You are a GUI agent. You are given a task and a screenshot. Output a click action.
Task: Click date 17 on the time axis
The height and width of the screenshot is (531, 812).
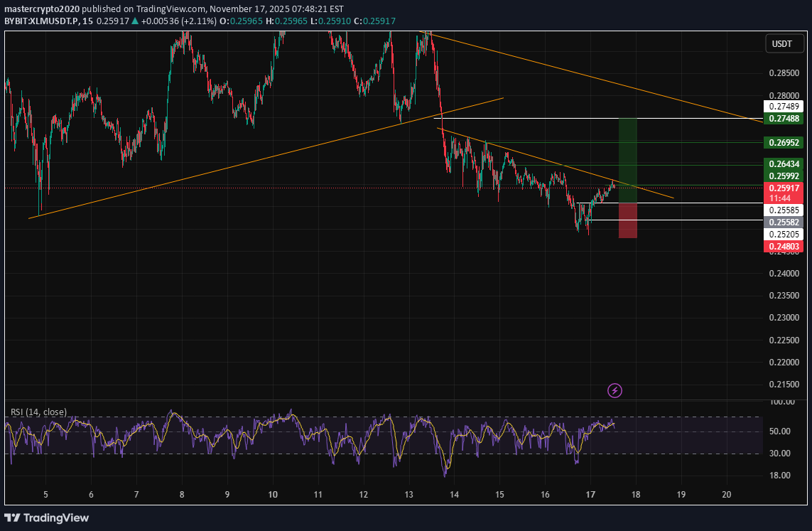590,494
